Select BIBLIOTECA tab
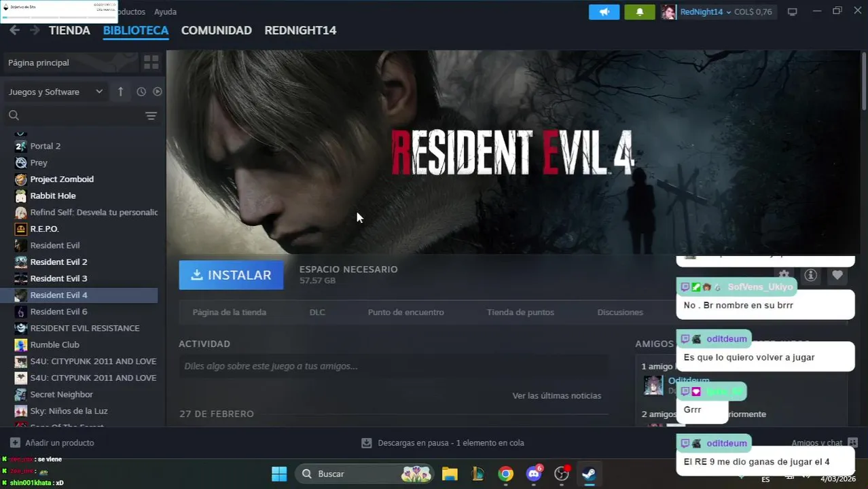 pyautogui.click(x=136, y=31)
